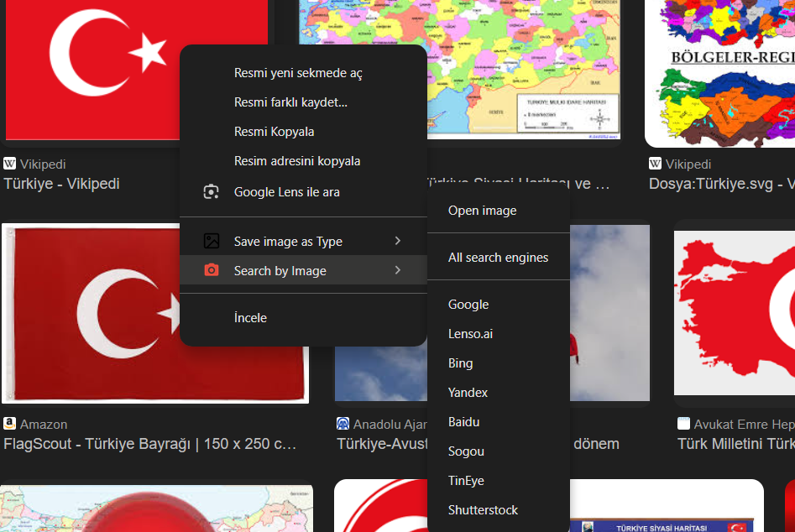
Task: Open Search by Image menu item
Action: coord(303,270)
